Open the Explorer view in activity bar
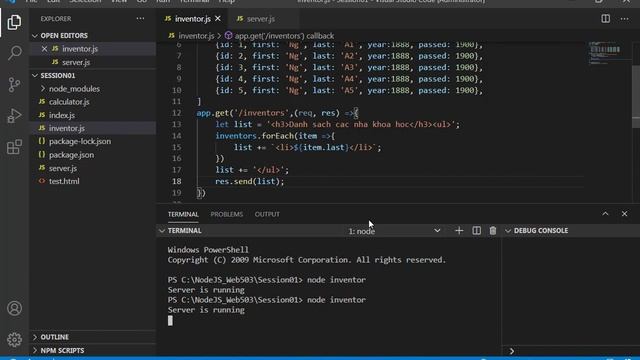The width and height of the screenshot is (640, 360). point(14,22)
